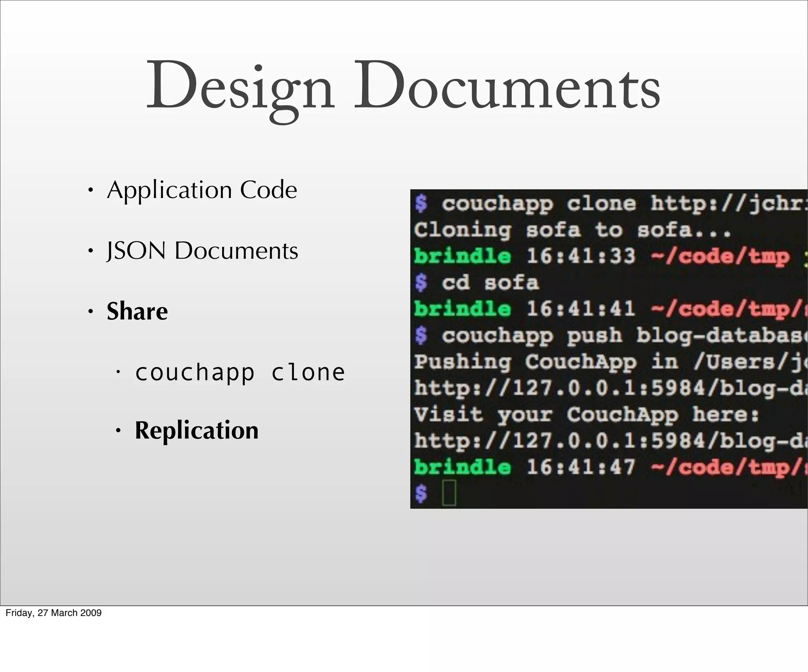Click the 'brindle 16:41:41' prompt line
The width and height of the screenshot is (808, 672).
coord(611,309)
